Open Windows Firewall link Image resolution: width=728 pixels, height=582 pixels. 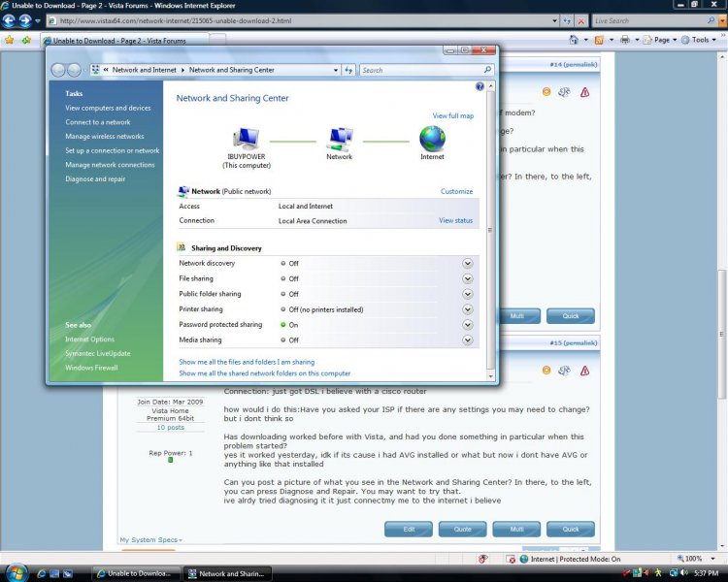91,368
